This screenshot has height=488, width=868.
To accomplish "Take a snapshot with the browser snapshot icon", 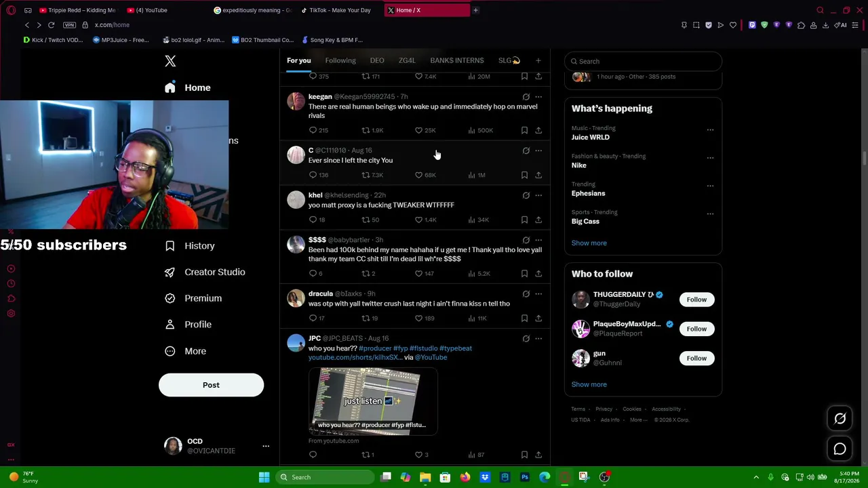I will coord(696,25).
